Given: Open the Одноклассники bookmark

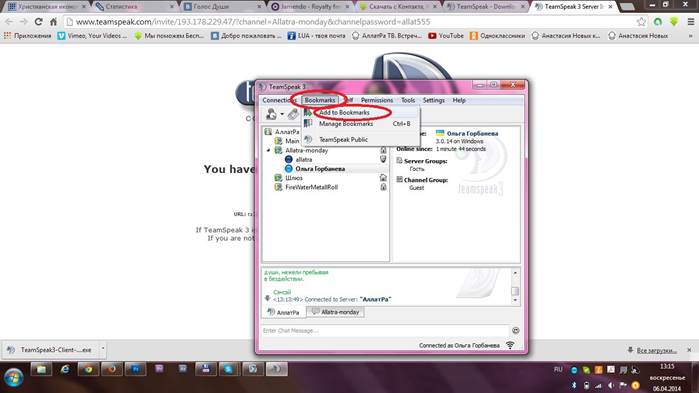Looking at the screenshot, I should point(498,36).
